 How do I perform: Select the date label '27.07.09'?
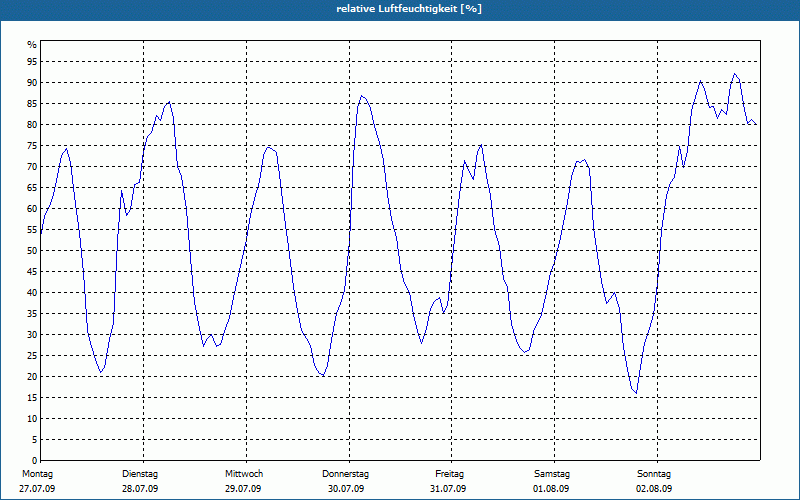37,489
